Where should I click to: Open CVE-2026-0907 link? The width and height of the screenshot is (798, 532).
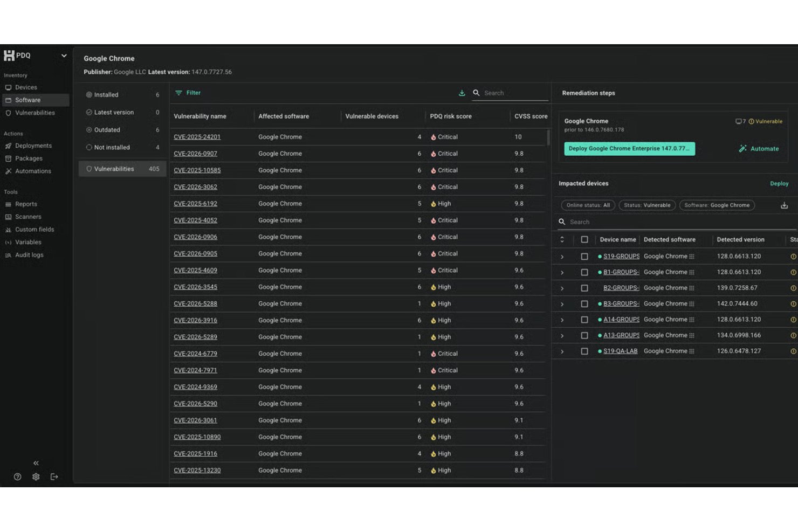tap(195, 154)
